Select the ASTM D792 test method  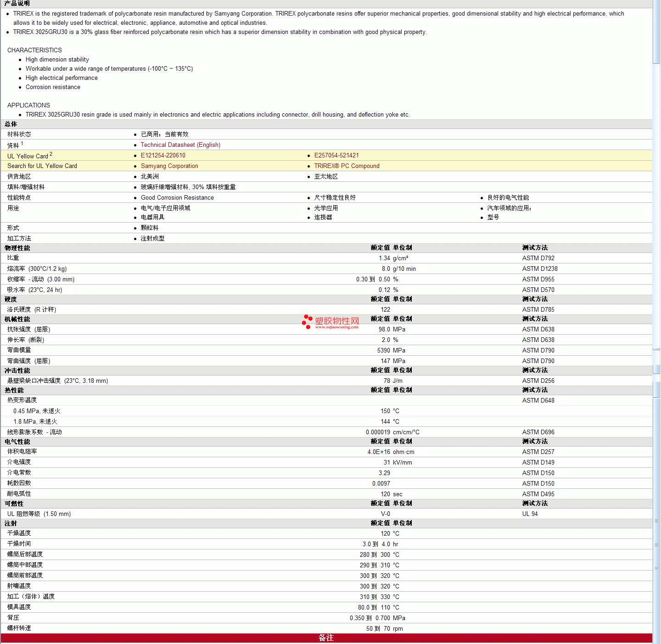click(x=538, y=258)
